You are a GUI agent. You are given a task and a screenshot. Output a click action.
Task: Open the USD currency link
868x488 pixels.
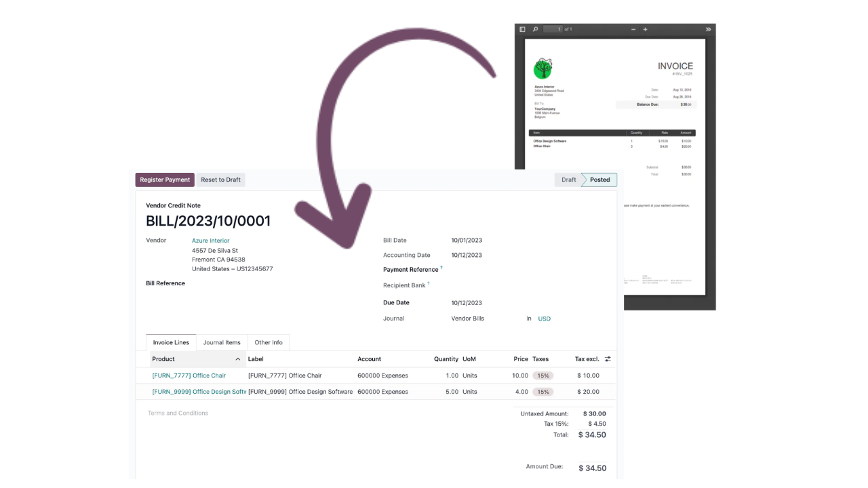(x=544, y=319)
